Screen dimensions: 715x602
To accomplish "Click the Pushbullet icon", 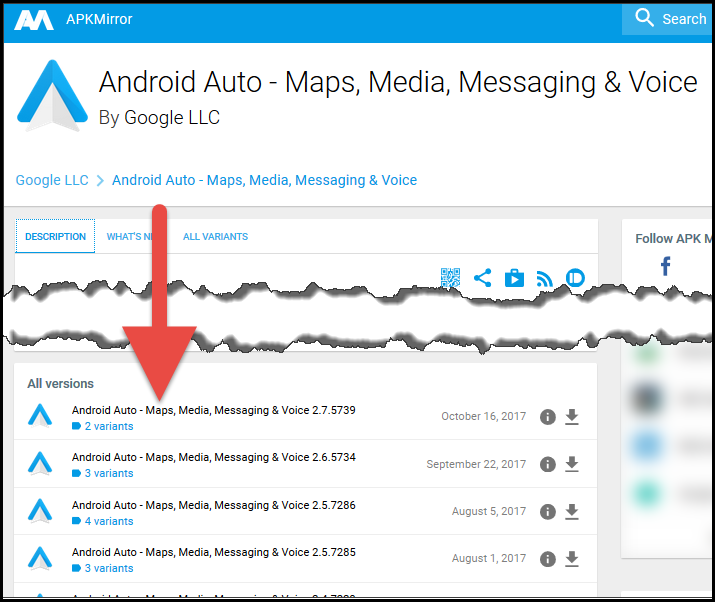I will click(575, 278).
